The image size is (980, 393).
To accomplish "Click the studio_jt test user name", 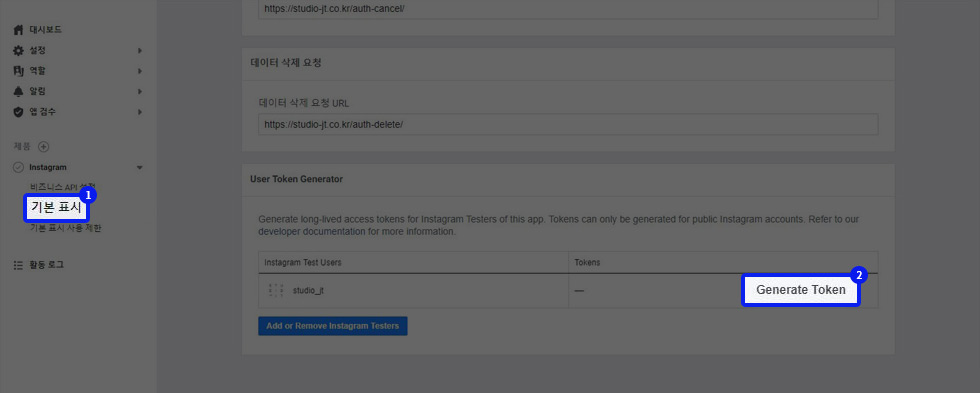I will point(308,291).
